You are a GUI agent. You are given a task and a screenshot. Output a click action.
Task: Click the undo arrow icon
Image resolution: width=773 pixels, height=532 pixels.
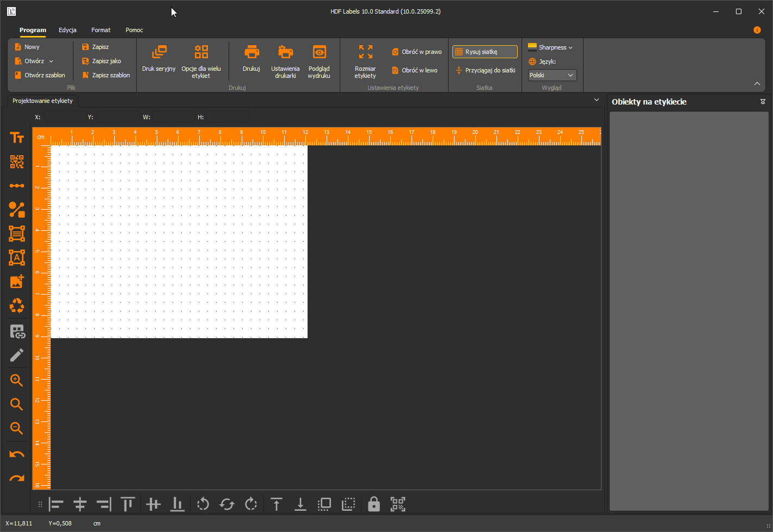(17, 454)
